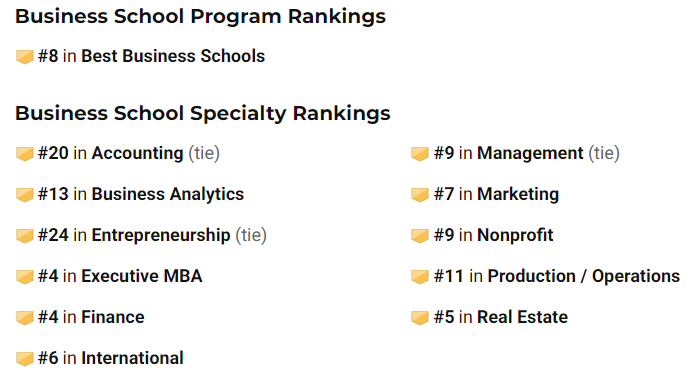This screenshot has width=694, height=375.
Task: View the Marketing specialty ranking
Action: (x=518, y=194)
